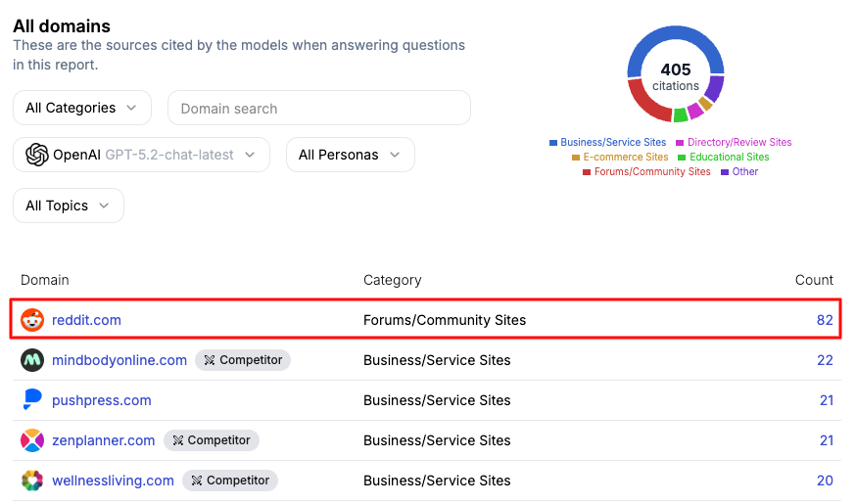Open the reddit.com domain link
The image size is (856, 504).
point(86,320)
